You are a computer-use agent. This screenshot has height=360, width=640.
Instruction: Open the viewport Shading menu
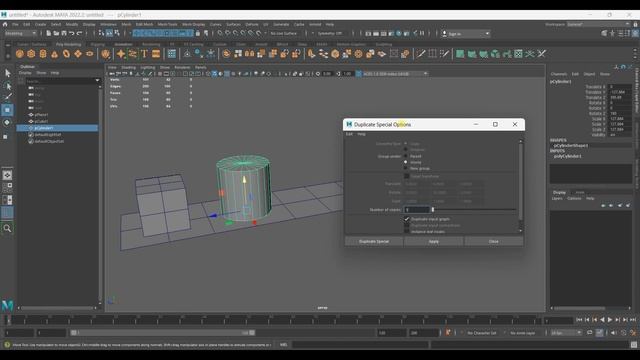[x=129, y=67]
